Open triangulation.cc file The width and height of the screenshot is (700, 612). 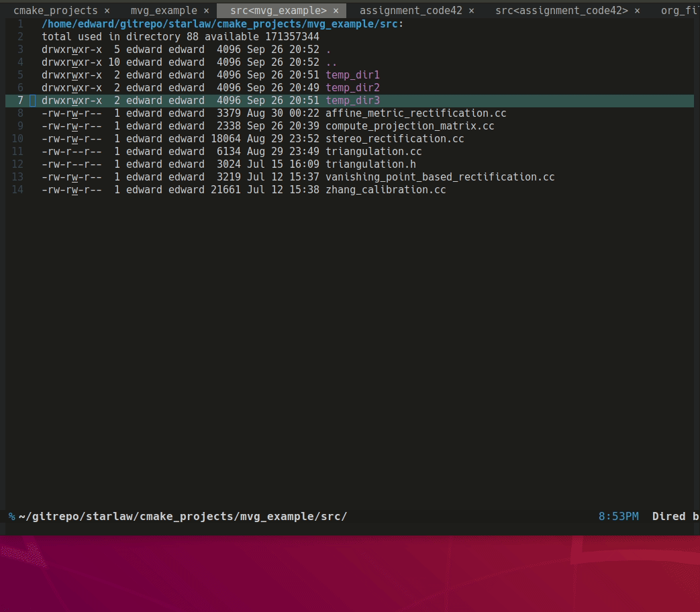click(x=374, y=152)
